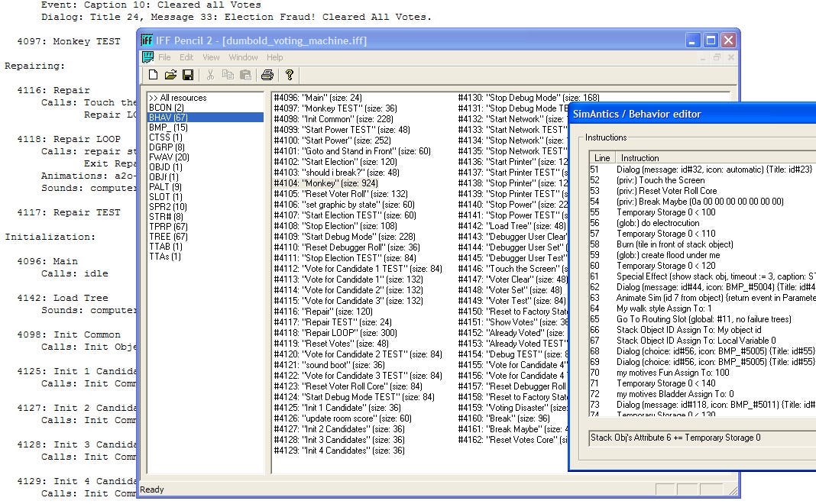Viewport: 816px width, 504px height.
Task: Select TPRP (67) resource type
Action: (x=168, y=226)
